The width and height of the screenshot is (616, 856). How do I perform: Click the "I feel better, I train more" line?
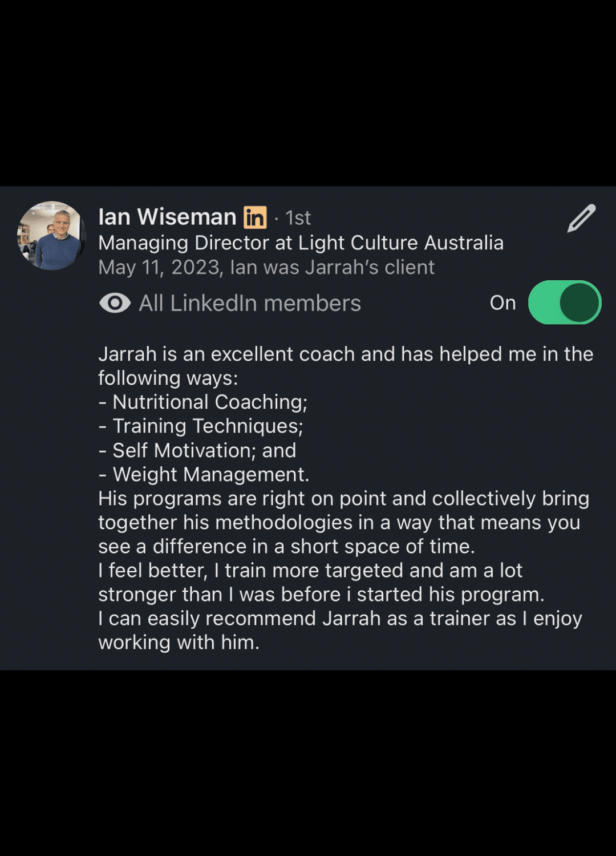coord(310,570)
